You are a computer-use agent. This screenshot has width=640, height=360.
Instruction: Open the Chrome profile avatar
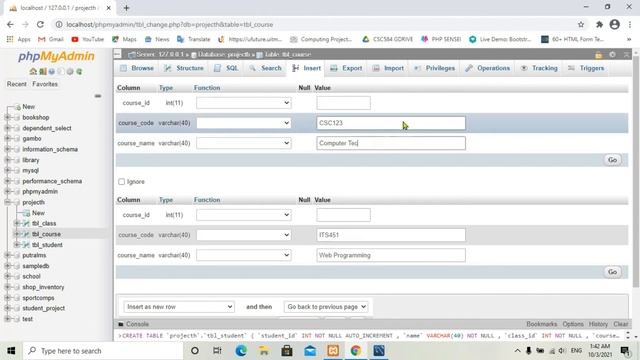(x=615, y=24)
